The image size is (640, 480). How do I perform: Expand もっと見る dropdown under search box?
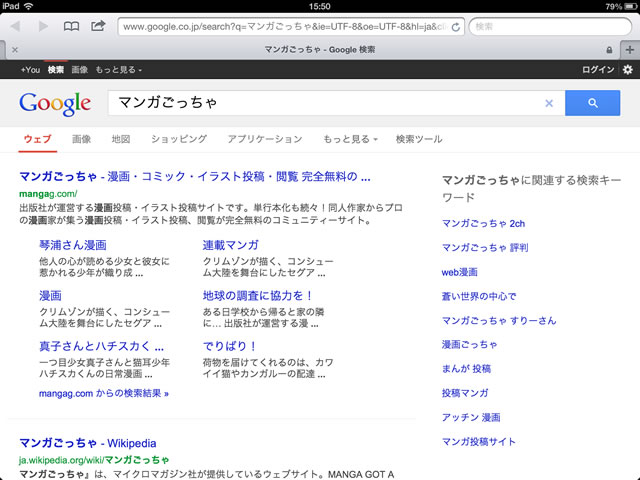tap(350, 139)
